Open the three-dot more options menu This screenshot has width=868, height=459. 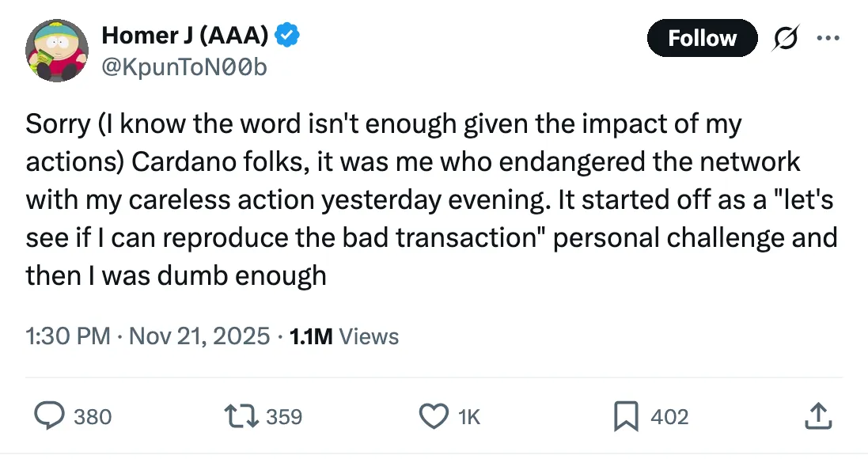point(828,38)
